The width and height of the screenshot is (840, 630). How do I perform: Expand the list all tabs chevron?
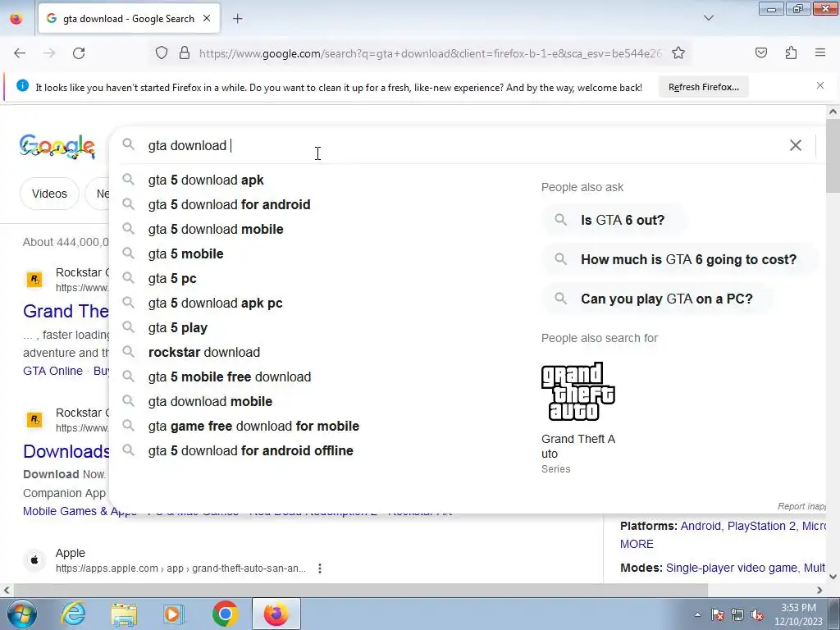[709, 18]
